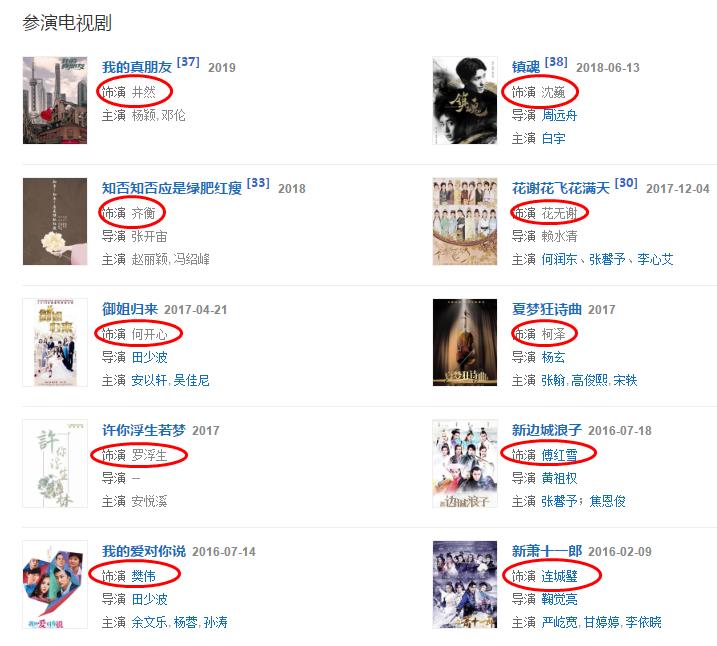Click lead actress 吴佳尼 link
The width and height of the screenshot is (717, 646).
191,380
